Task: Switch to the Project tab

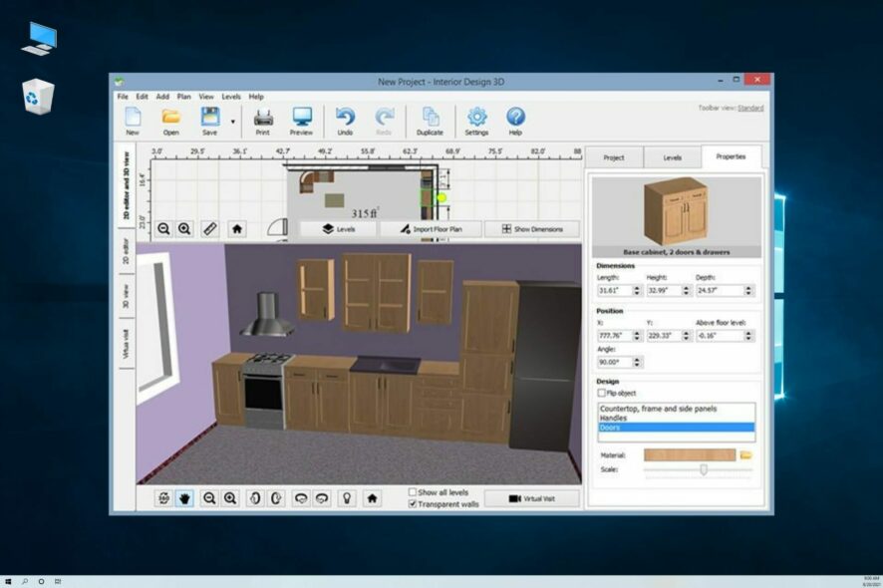Action: pos(614,157)
